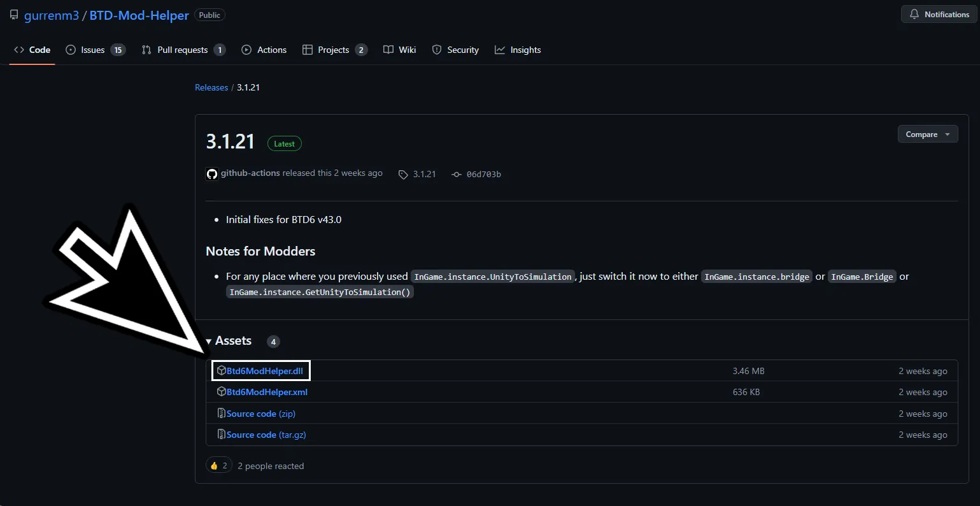Viewport: 980px width, 506px height.
Task: Click the commit hash 06d703b
Action: point(485,173)
